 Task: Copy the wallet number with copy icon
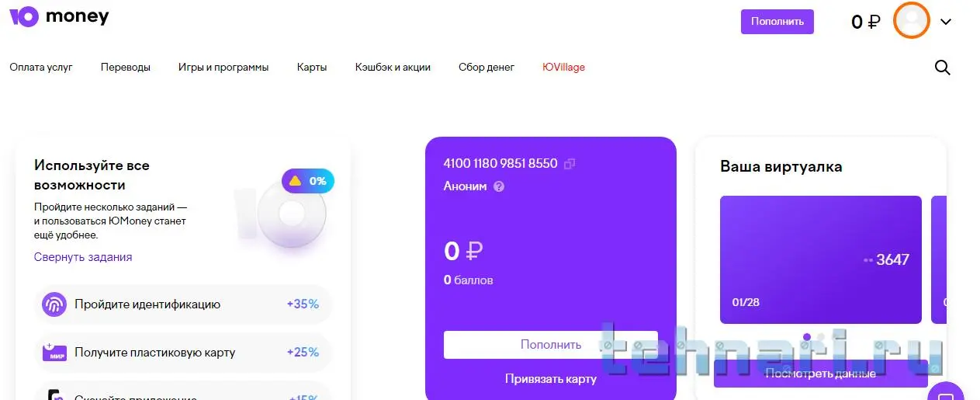tap(570, 164)
